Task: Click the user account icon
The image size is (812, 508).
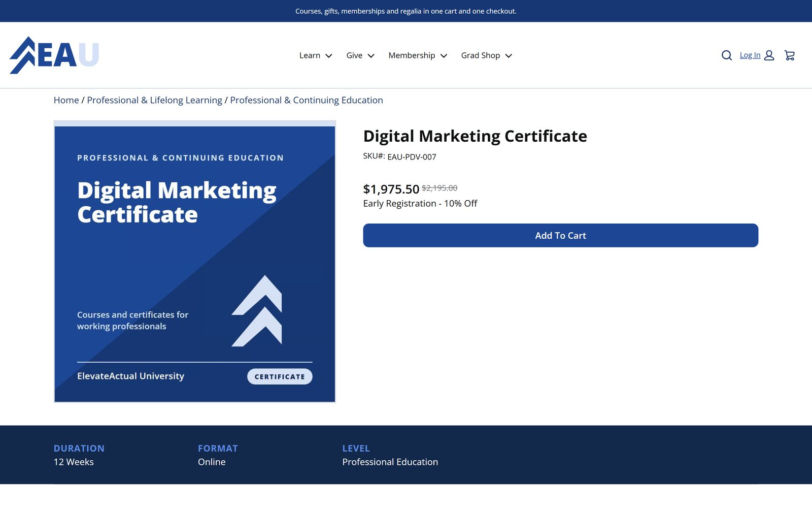Action: point(769,55)
